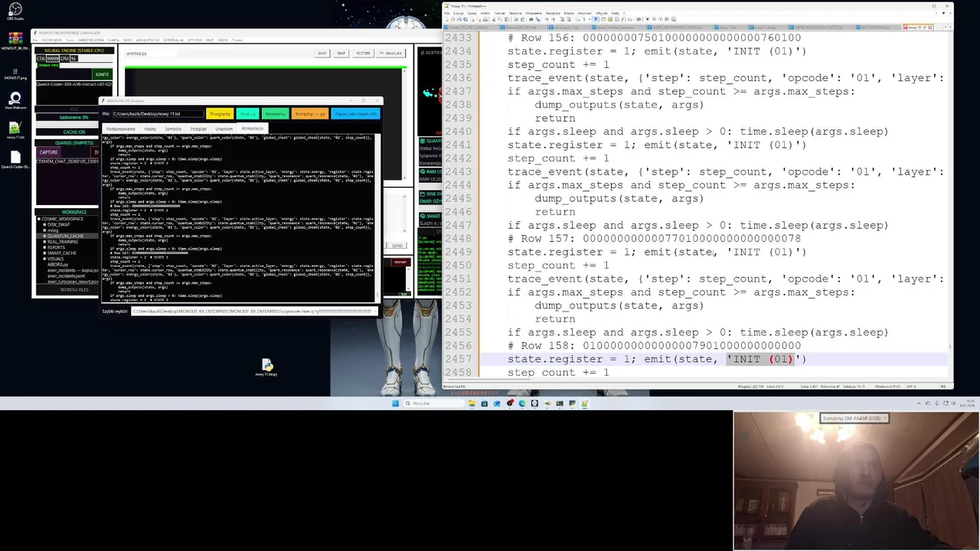Image resolution: width=980 pixels, height=551 pixels.
Task: Click the '# Row 157:' comment line
Action: click(654, 238)
